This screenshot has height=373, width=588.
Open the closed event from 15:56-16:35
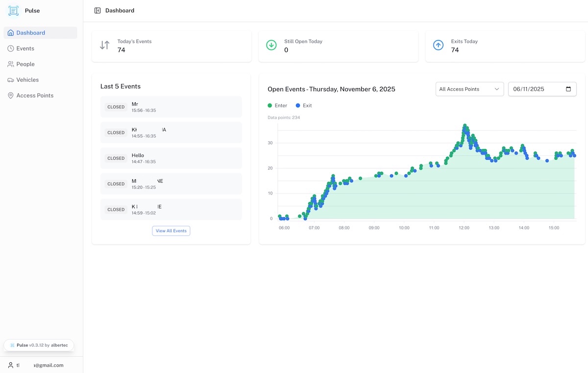pyautogui.click(x=171, y=107)
